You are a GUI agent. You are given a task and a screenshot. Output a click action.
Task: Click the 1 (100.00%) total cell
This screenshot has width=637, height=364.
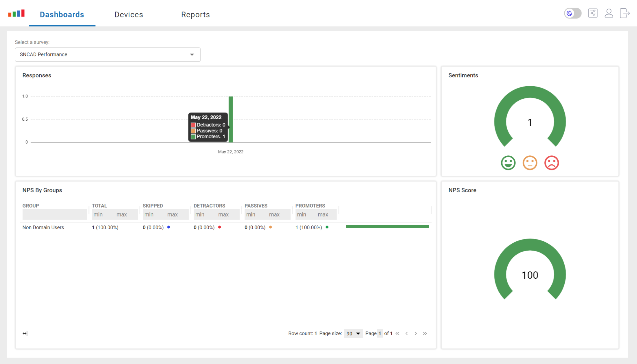point(105,227)
